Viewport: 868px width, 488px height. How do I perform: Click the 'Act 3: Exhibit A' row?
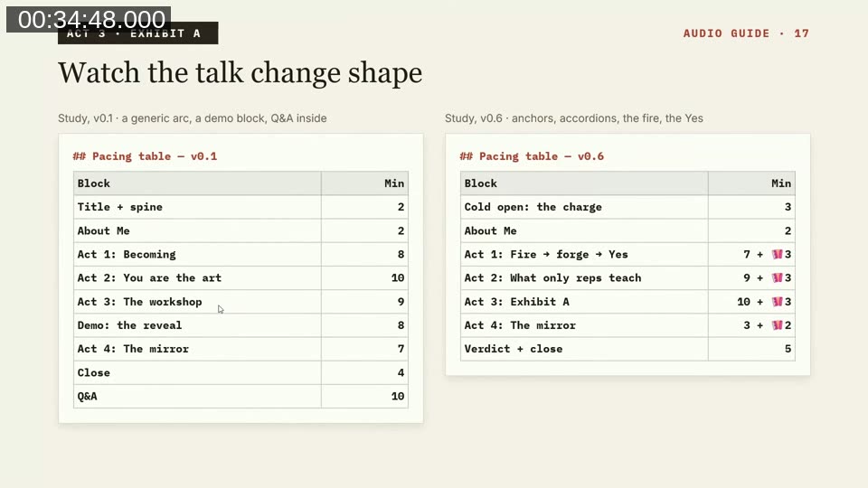[x=627, y=302]
